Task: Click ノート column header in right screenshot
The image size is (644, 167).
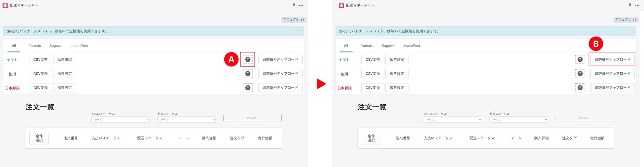Action: [516, 138]
